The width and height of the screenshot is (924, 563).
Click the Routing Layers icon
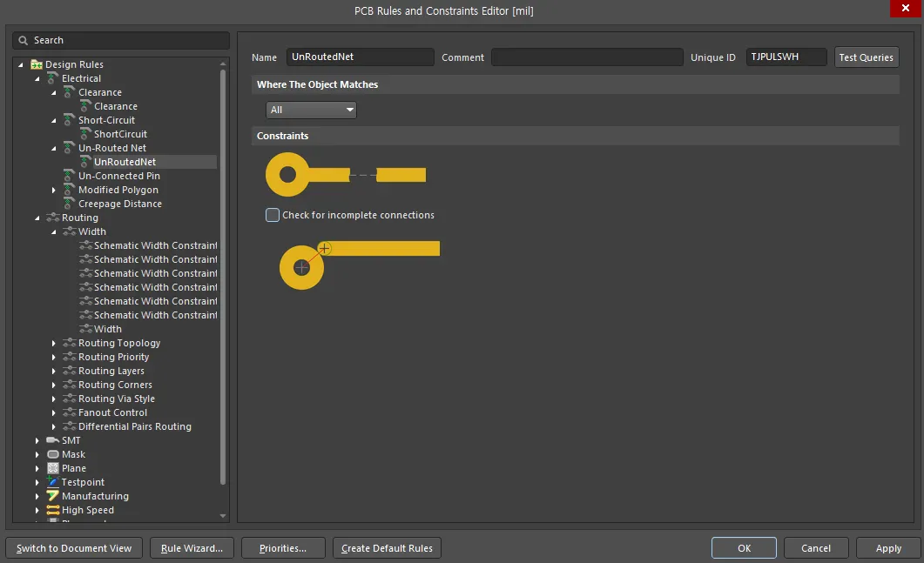(x=70, y=371)
